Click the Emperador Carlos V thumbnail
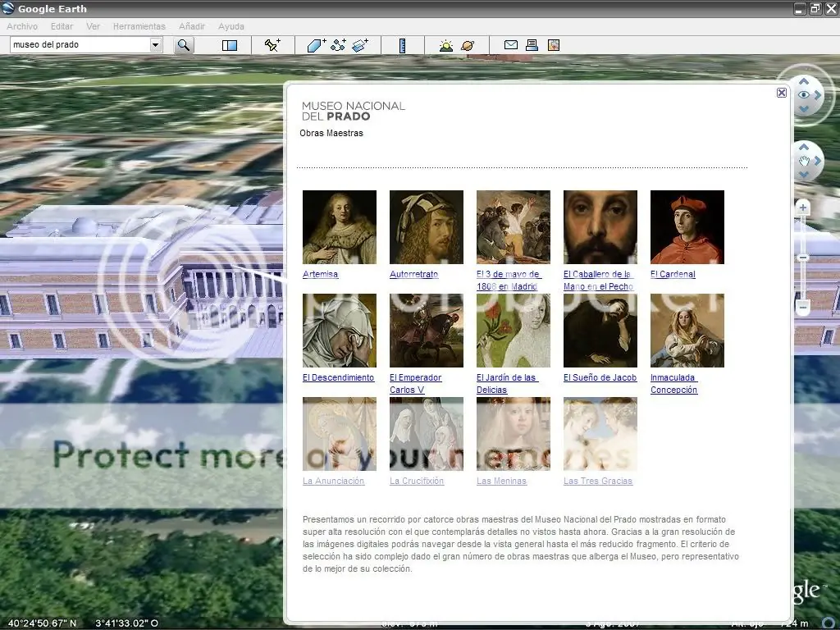 tap(427, 331)
